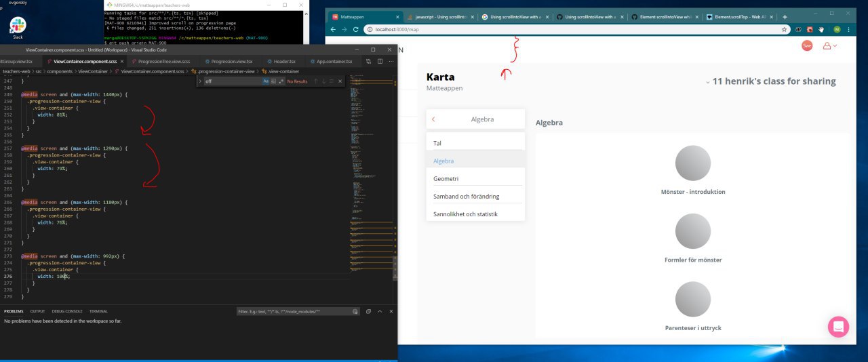Select the PROBLEMS panel tab
This screenshot has height=362, width=868.
[x=14, y=311]
